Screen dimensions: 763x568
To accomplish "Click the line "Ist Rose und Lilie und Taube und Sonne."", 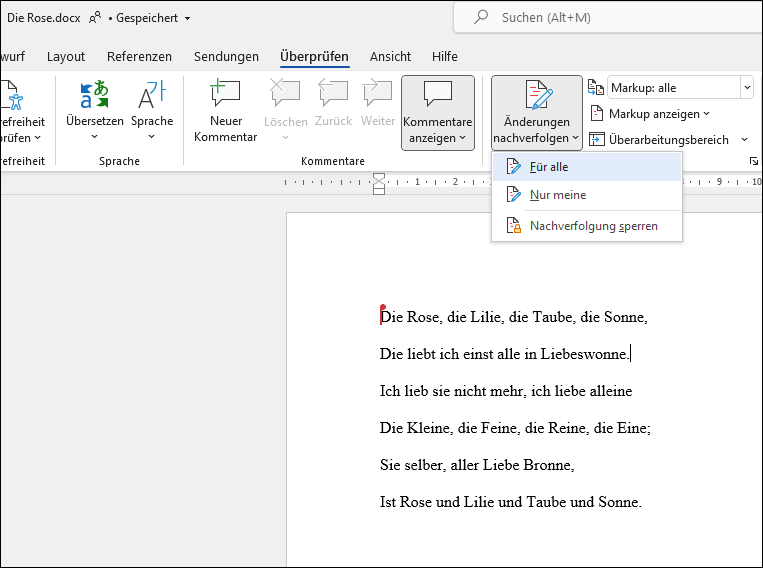I will pyautogui.click(x=510, y=502).
